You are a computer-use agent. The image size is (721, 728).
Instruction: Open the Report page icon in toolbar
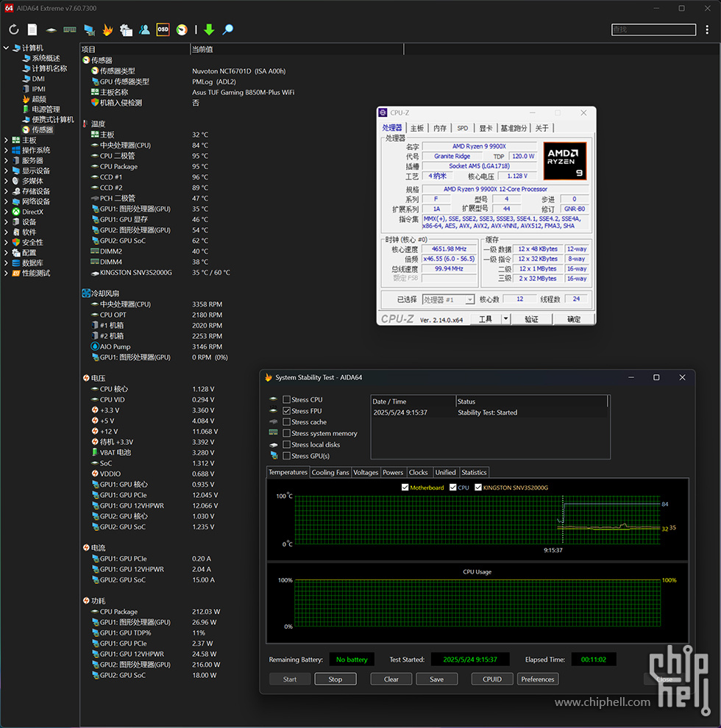[x=32, y=29]
